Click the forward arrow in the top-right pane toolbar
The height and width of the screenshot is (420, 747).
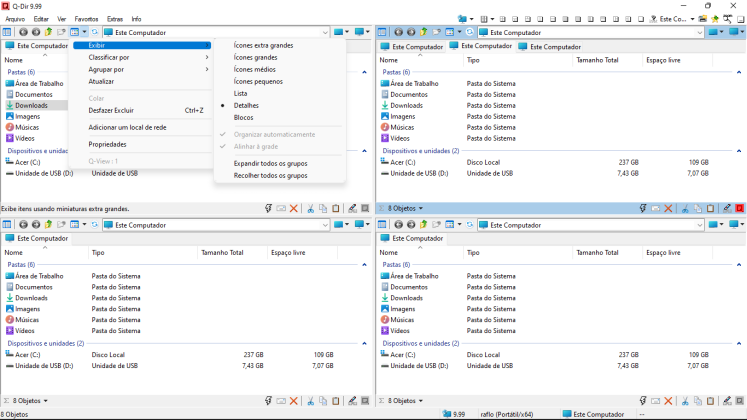pos(411,32)
